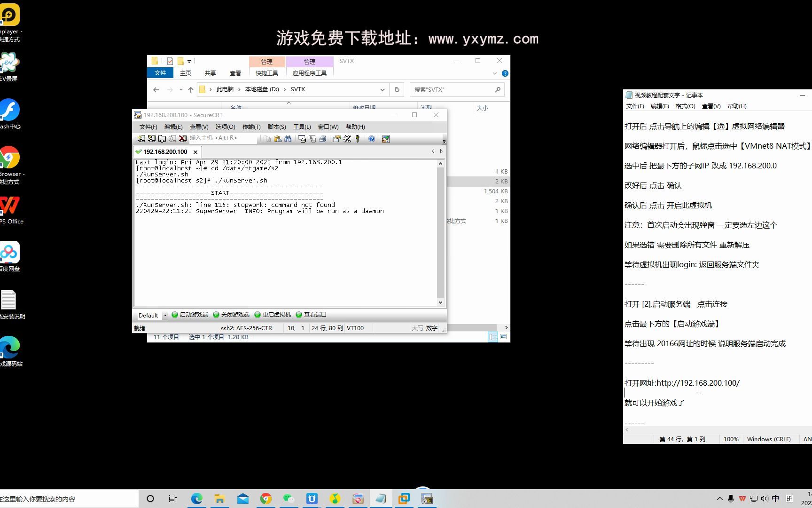Switch Explorer to details view icon
The image size is (812, 508).
[493, 337]
